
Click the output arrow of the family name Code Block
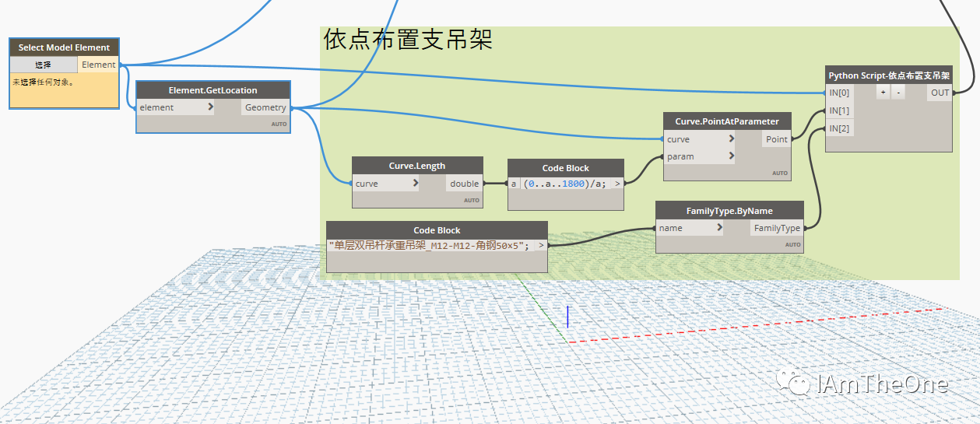tap(542, 245)
